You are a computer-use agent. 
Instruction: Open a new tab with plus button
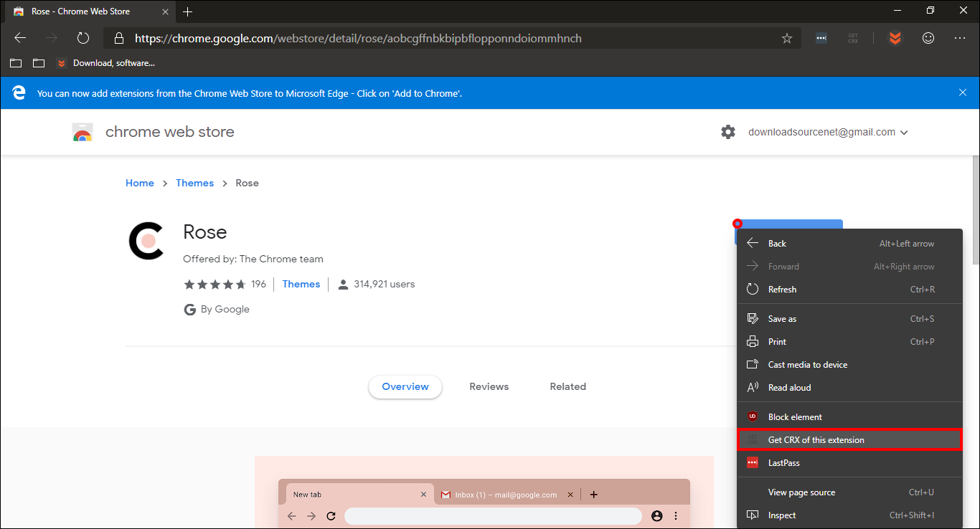(x=188, y=12)
